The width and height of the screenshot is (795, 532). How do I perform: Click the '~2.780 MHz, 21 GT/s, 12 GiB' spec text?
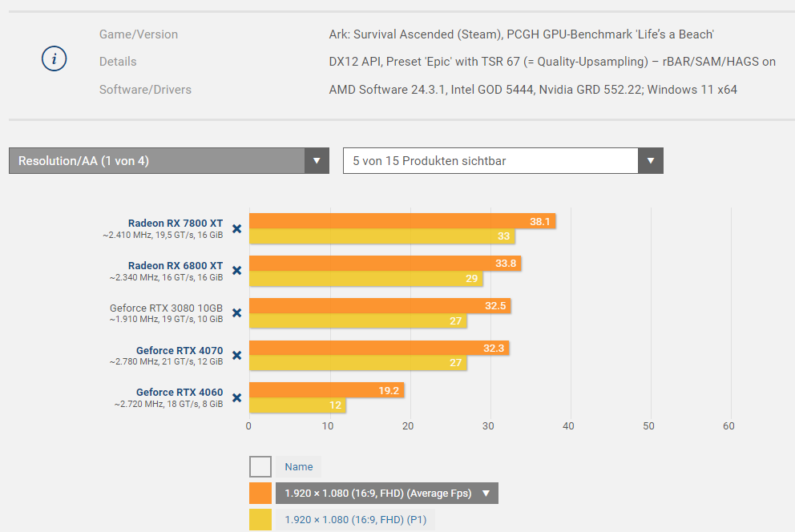pos(166,362)
